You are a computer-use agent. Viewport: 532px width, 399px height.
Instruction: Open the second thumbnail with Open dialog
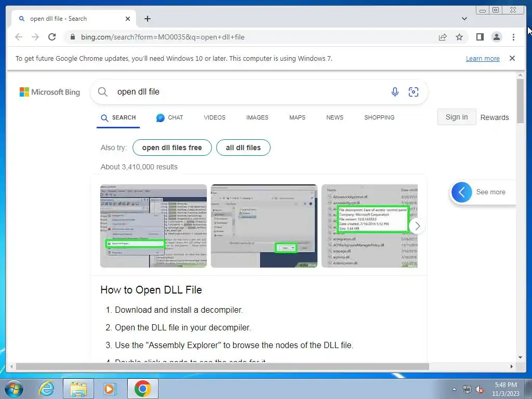tap(264, 226)
